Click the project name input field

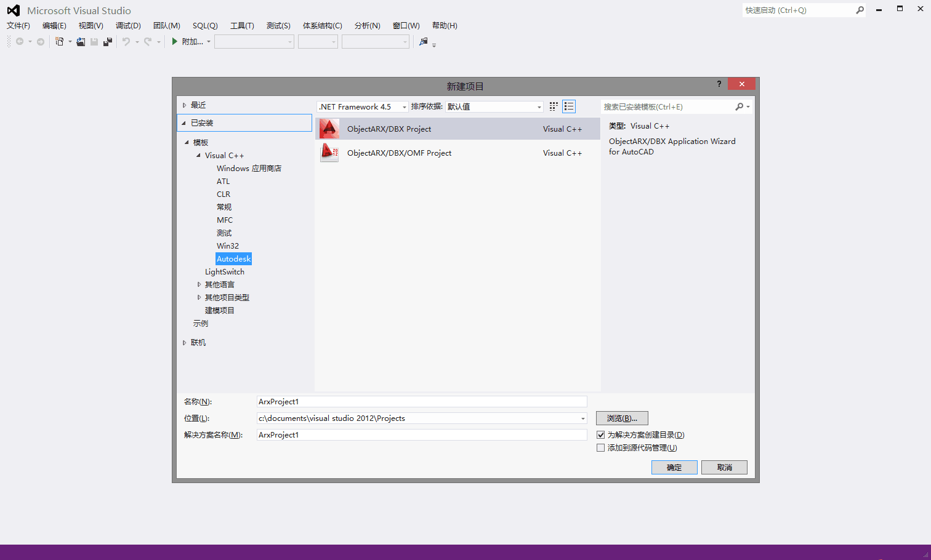tap(422, 401)
